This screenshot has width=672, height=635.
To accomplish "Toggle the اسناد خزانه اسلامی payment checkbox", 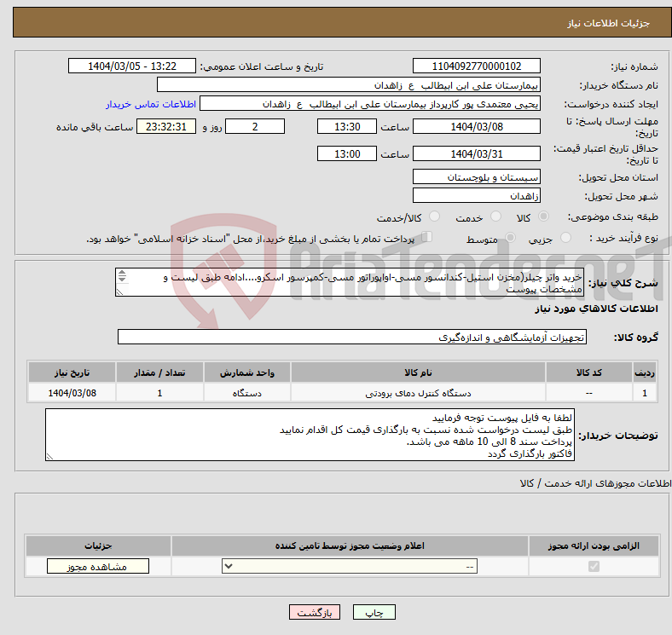I will (427, 236).
